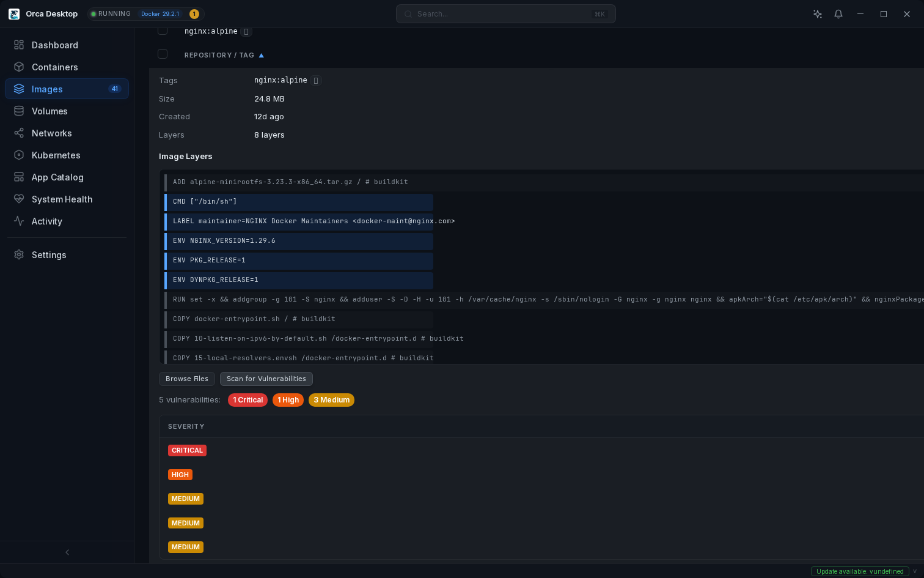The height and width of the screenshot is (578, 924).
Task: Click the magnifier icon in search bar
Action: pos(408,14)
